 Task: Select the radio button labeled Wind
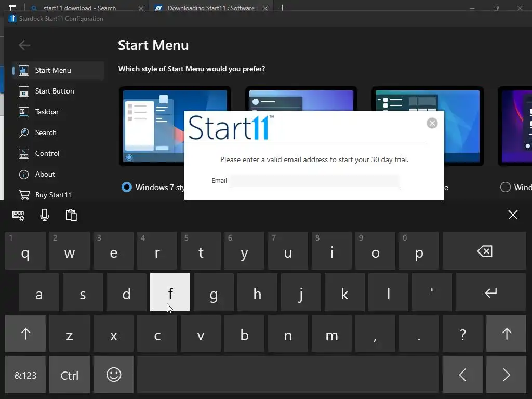pyautogui.click(x=505, y=187)
